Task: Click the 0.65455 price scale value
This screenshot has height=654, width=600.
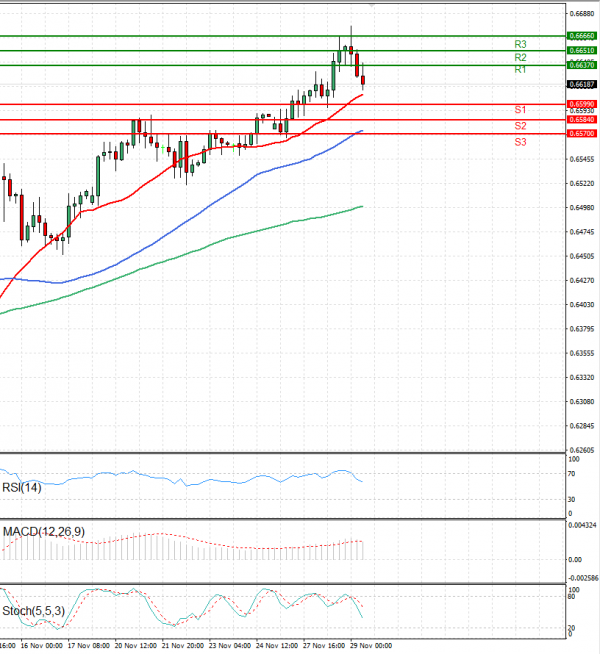Action: point(582,159)
